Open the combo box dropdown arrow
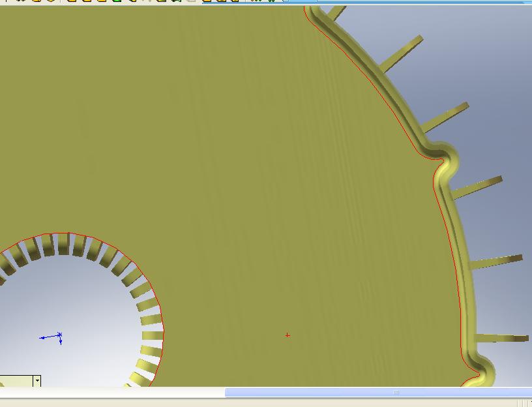532x407 pixels. tap(37, 381)
